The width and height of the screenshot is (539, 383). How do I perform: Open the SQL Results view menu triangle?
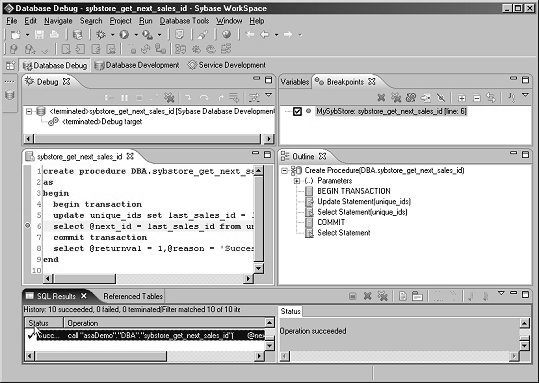501,293
